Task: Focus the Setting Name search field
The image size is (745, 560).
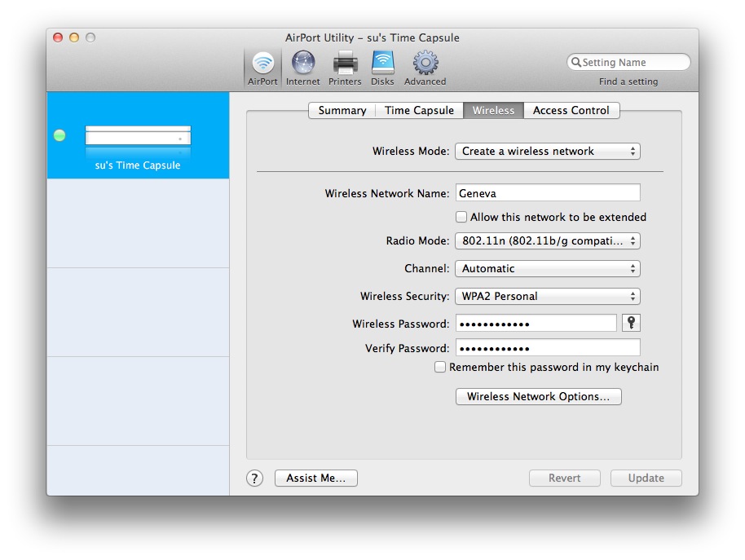Action: [628, 62]
